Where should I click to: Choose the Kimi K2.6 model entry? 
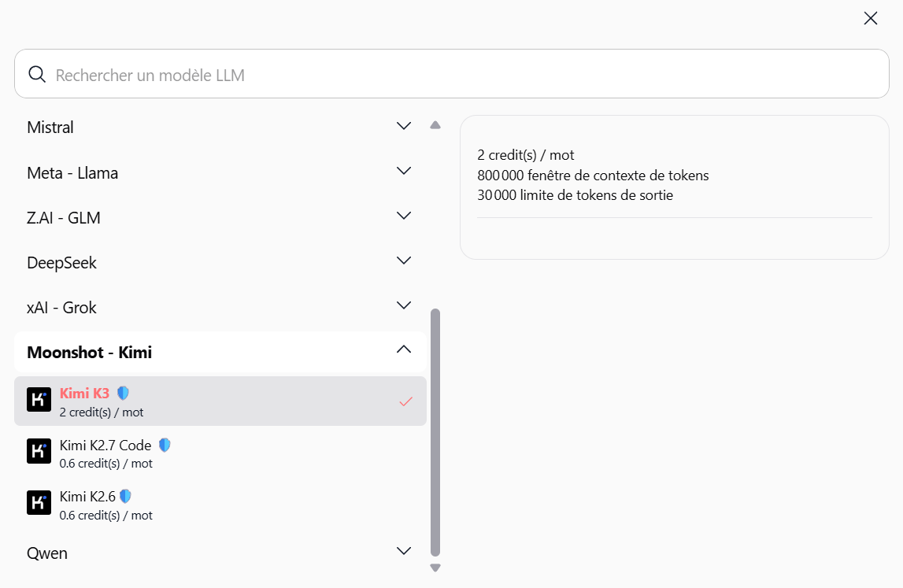click(x=220, y=505)
